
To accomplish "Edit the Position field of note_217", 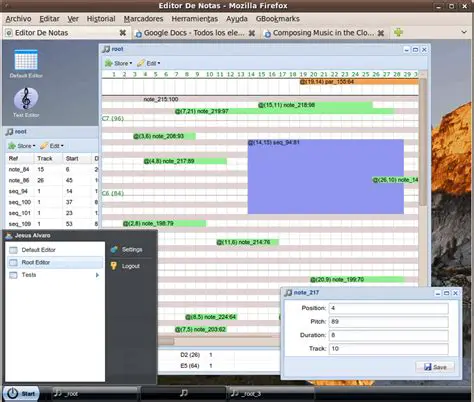I will [x=388, y=308].
